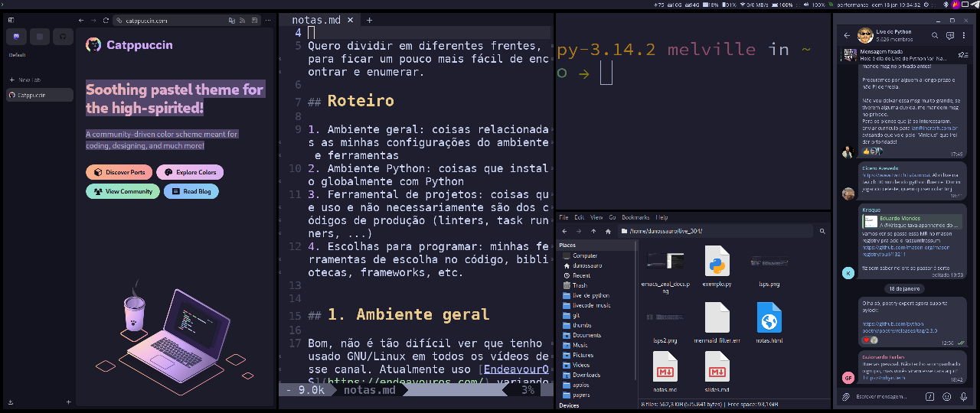Open browser three-dot overflow menu

(267, 21)
